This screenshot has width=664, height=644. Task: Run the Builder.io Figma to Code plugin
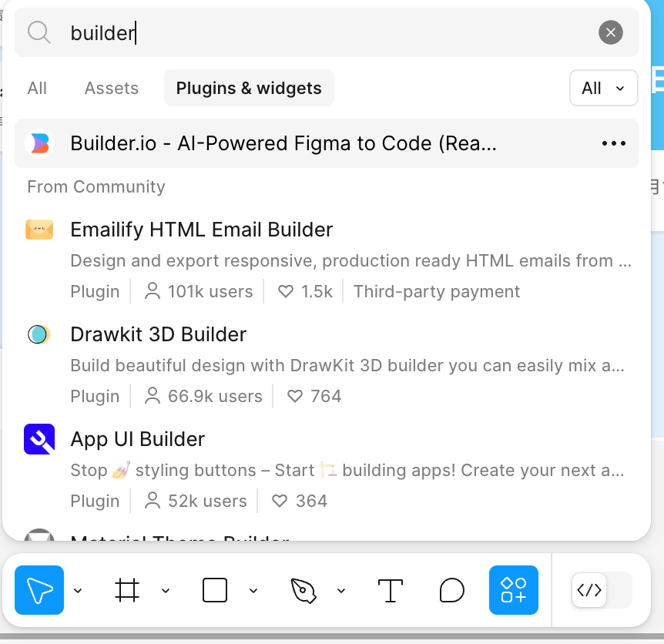[x=283, y=143]
